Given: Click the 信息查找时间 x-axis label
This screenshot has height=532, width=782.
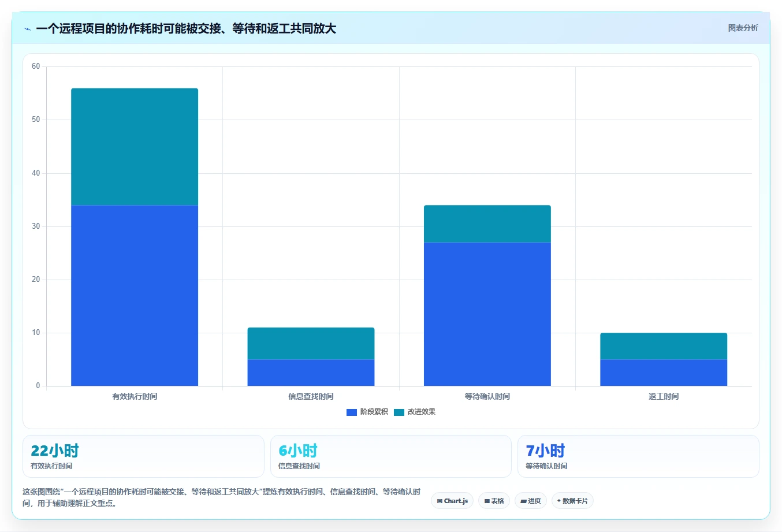Looking at the screenshot, I should pyautogui.click(x=311, y=396).
